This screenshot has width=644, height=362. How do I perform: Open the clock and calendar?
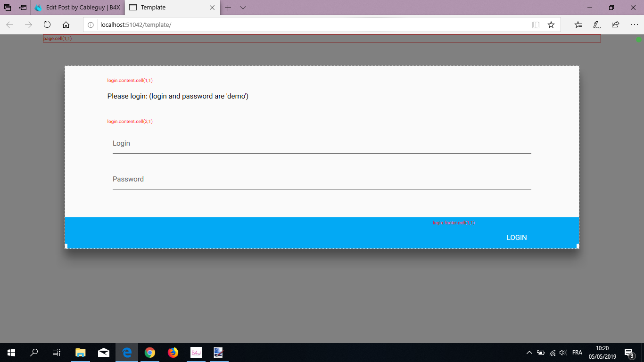pyautogui.click(x=603, y=353)
